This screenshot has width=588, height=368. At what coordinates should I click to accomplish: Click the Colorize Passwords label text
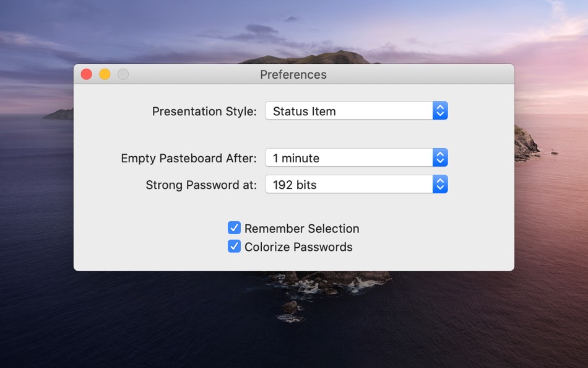(x=299, y=246)
